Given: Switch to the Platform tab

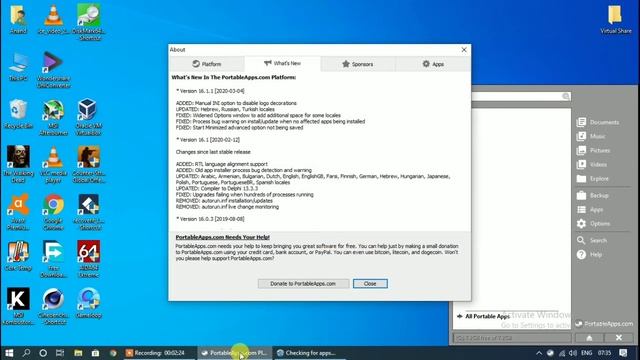Looking at the screenshot, I should coord(207,64).
